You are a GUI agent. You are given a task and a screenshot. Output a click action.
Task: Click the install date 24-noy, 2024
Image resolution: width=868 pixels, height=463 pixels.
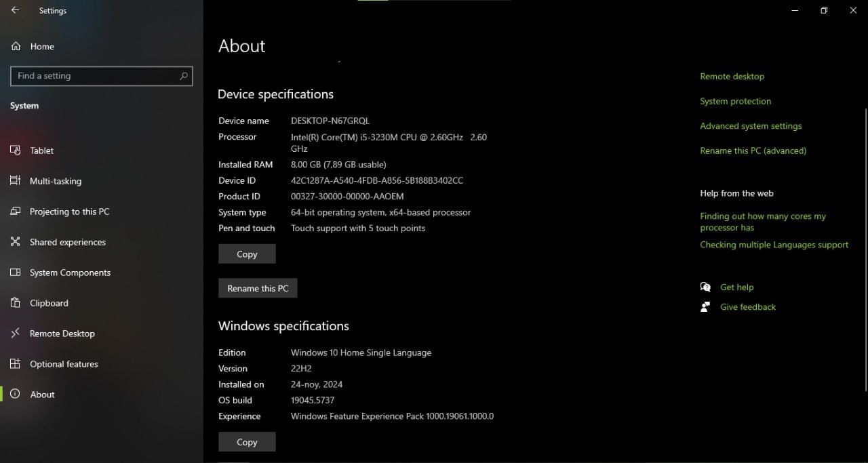(317, 384)
